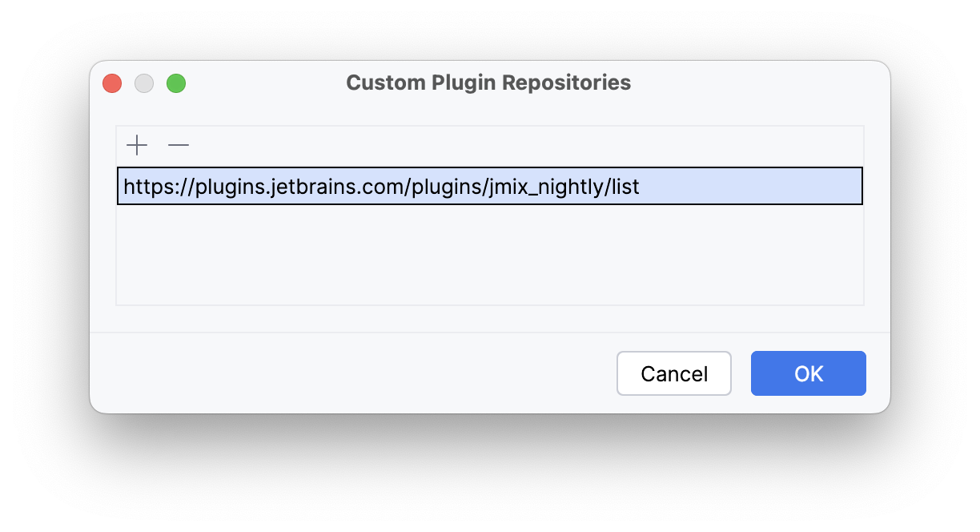Close the dialog with the red button
The width and height of the screenshot is (980, 532).
tap(112, 83)
